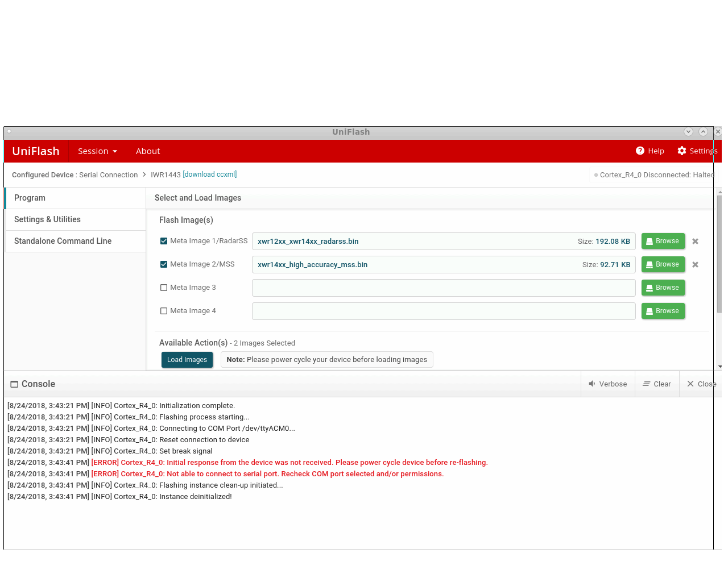Uncheck Meta Image 2/MSS checkbox

164,264
